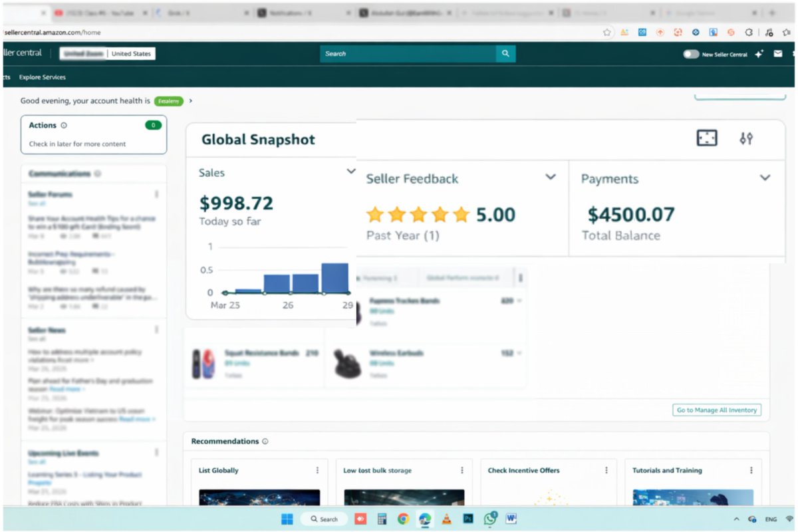Open the mail envelope icon in header
The image size is (798, 532).
click(777, 55)
